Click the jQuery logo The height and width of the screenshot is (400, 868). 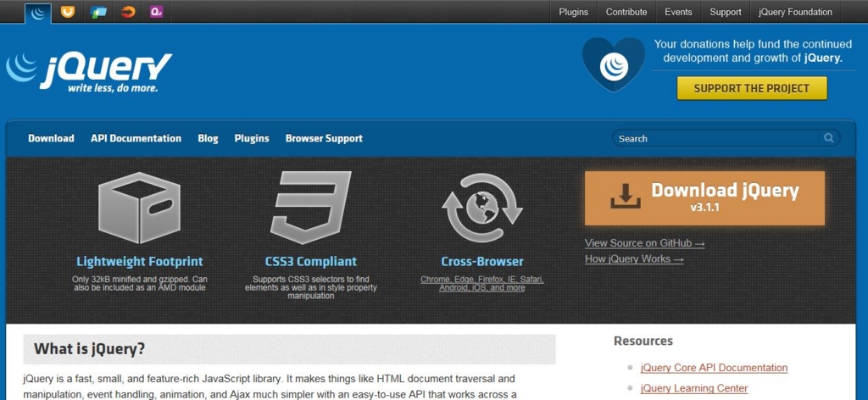pos(89,71)
